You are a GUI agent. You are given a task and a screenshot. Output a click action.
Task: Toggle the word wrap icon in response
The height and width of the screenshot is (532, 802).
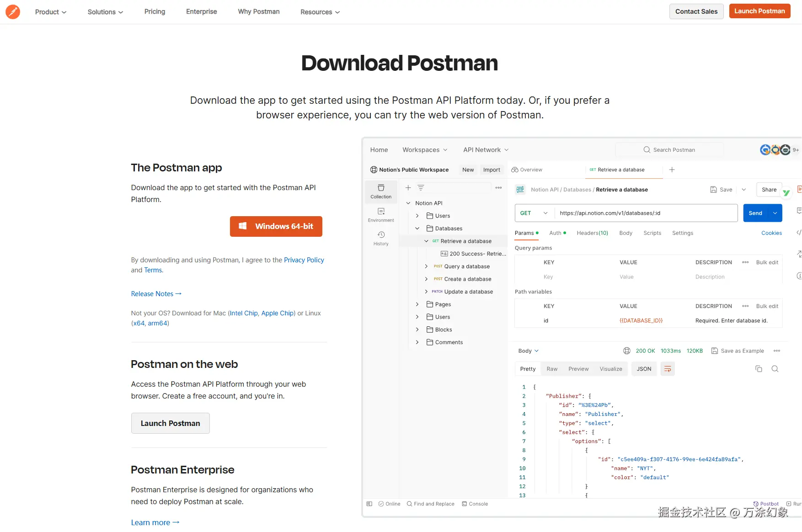[x=668, y=369]
